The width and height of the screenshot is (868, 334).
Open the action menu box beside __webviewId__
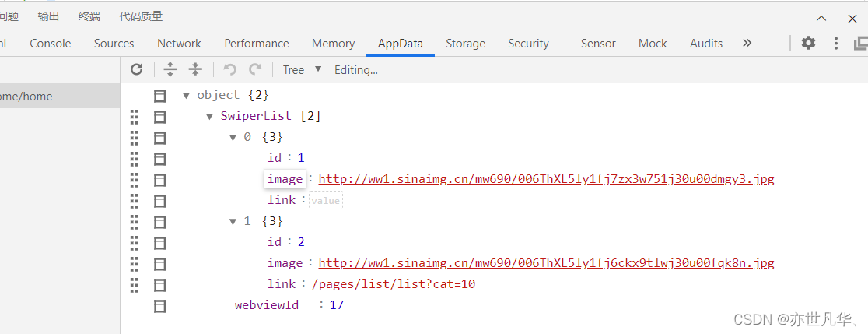160,305
